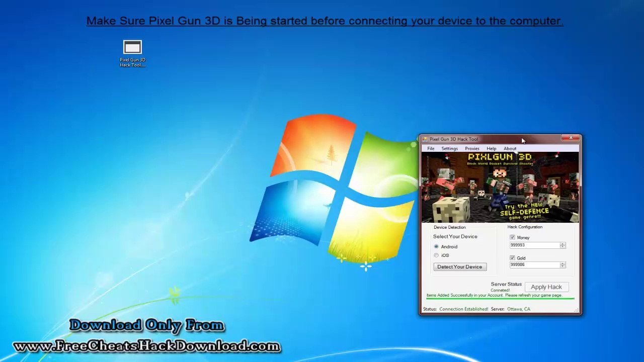The height and width of the screenshot is (362, 644).
Task: Click the 'Items Added Successfully' message
Action: point(494,296)
